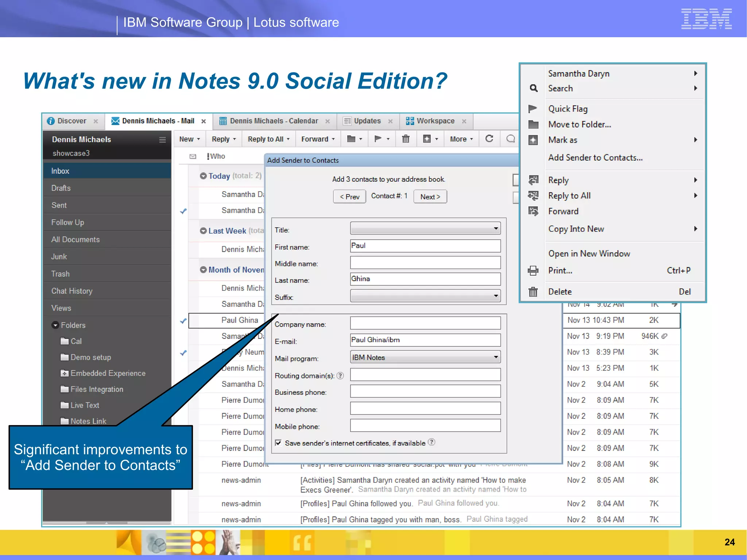Toggle Save sender's internet certificates checkbox
The height and width of the screenshot is (560, 747).
pos(278,443)
